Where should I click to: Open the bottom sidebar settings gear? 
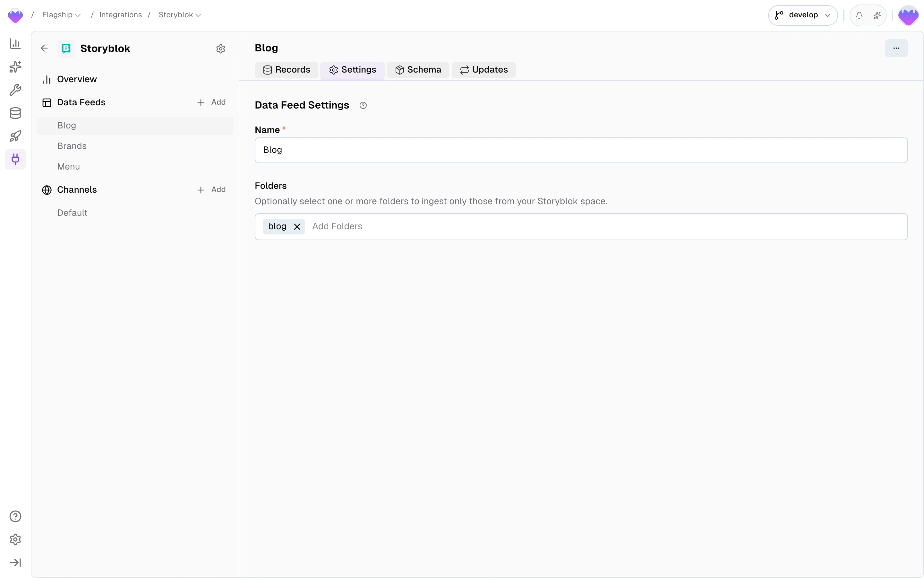[x=15, y=539]
